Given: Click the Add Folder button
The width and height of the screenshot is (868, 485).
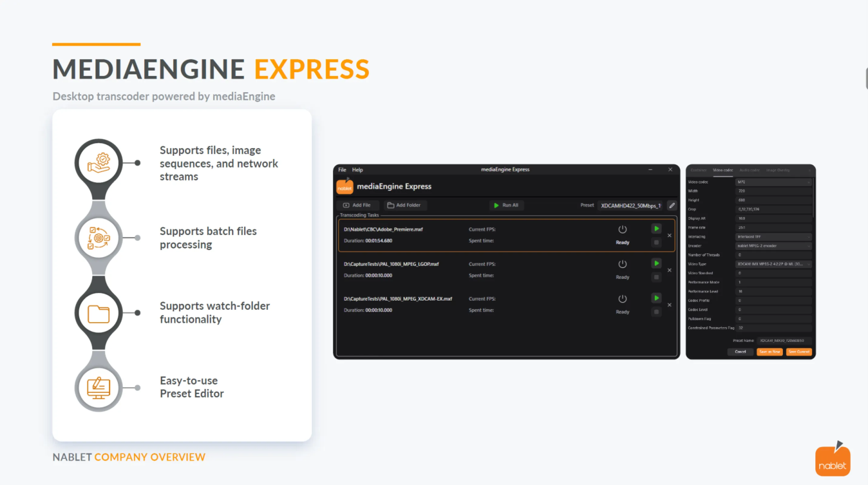Looking at the screenshot, I should [x=404, y=205].
